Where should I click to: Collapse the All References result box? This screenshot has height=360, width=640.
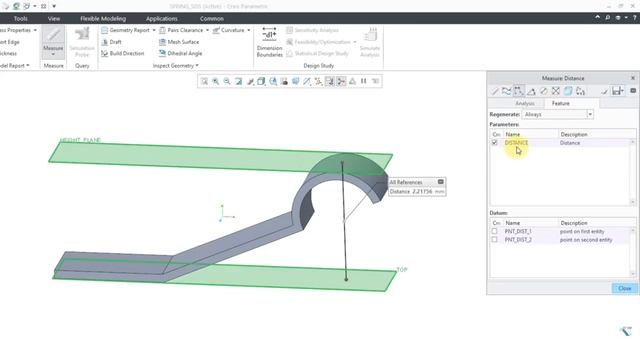coord(440,182)
